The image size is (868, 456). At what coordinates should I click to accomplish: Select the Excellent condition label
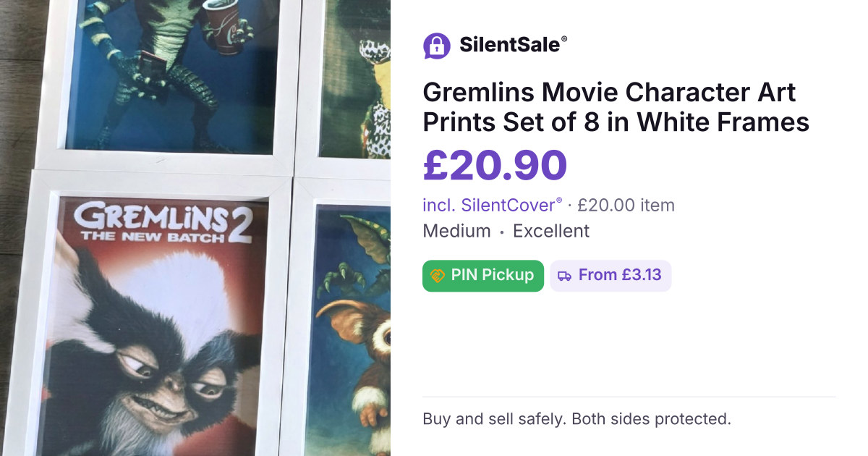[551, 231]
